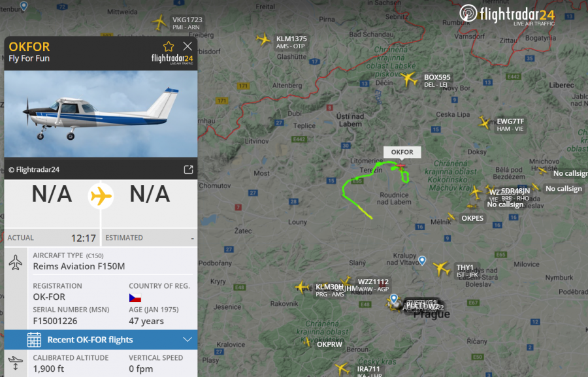Open aircraft photo in external link
The image size is (588, 377).
coord(188,170)
